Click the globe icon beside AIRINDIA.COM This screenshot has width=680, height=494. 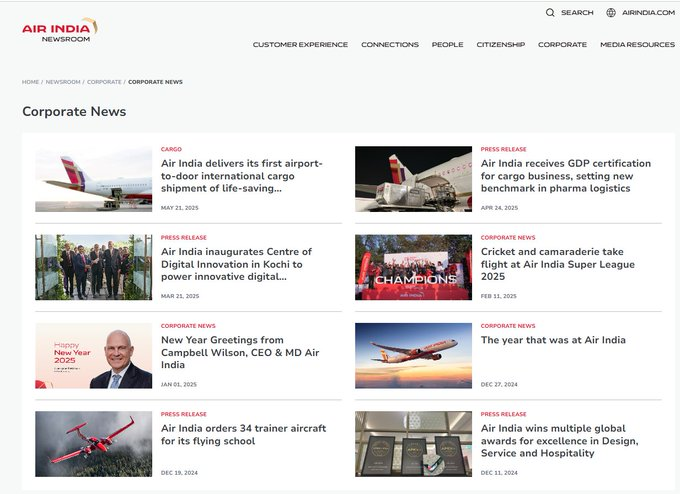(x=611, y=13)
